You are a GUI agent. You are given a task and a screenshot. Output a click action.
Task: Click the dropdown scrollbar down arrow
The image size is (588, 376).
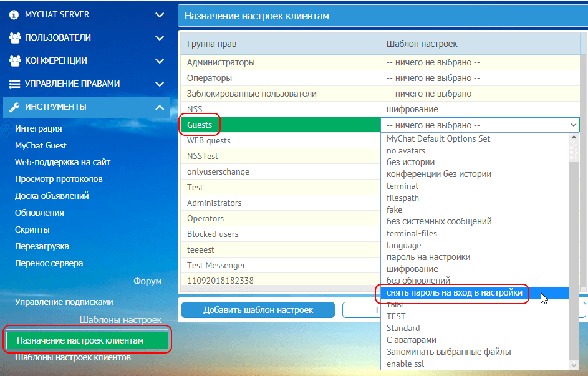pos(575,364)
